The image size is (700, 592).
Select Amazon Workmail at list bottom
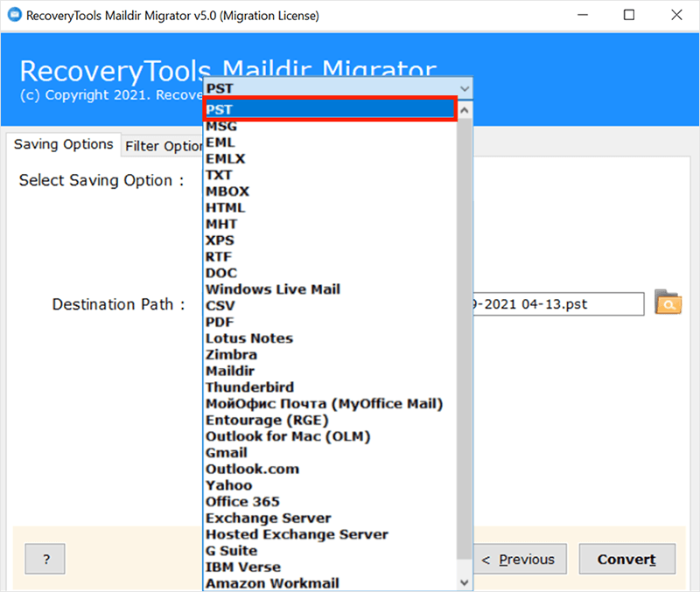[272, 583]
